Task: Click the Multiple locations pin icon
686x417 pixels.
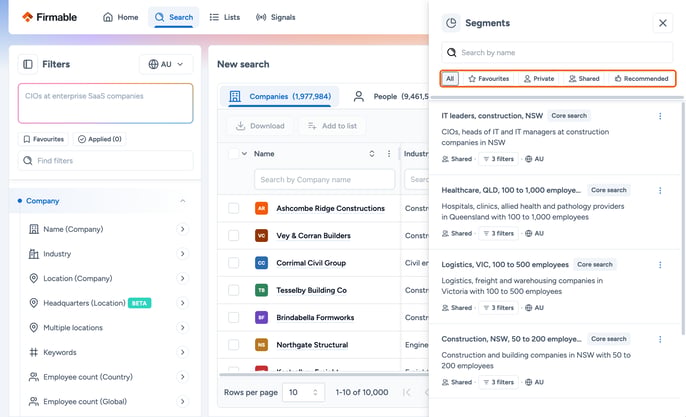Action: coord(34,328)
